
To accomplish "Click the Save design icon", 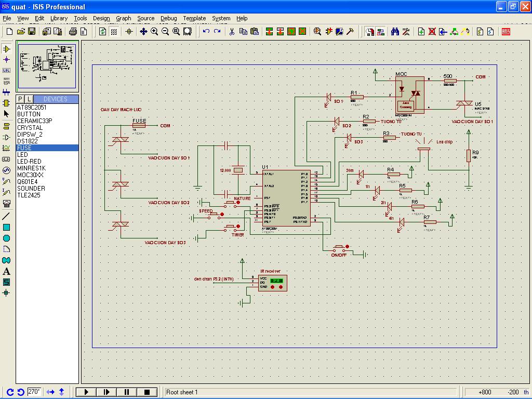I will click(x=32, y=32).
